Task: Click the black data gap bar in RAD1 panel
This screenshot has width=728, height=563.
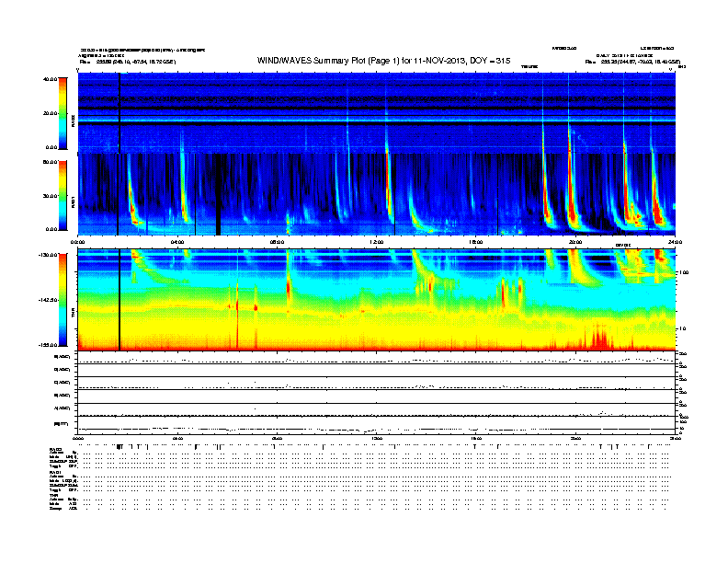Action: click(218, 194)
